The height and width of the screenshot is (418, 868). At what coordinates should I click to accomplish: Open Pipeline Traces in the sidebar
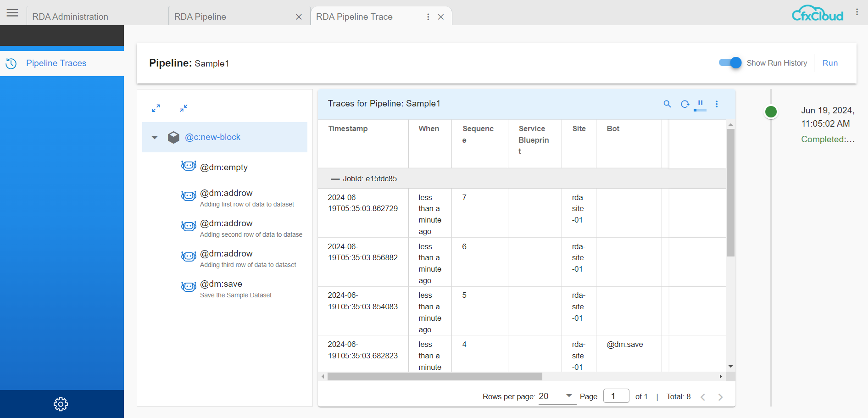pyautogui.click(x=56, y=63)
